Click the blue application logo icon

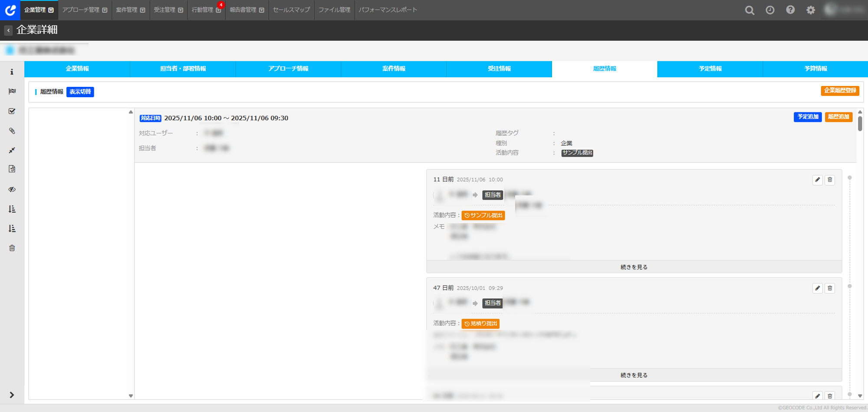tap(10, 10)
